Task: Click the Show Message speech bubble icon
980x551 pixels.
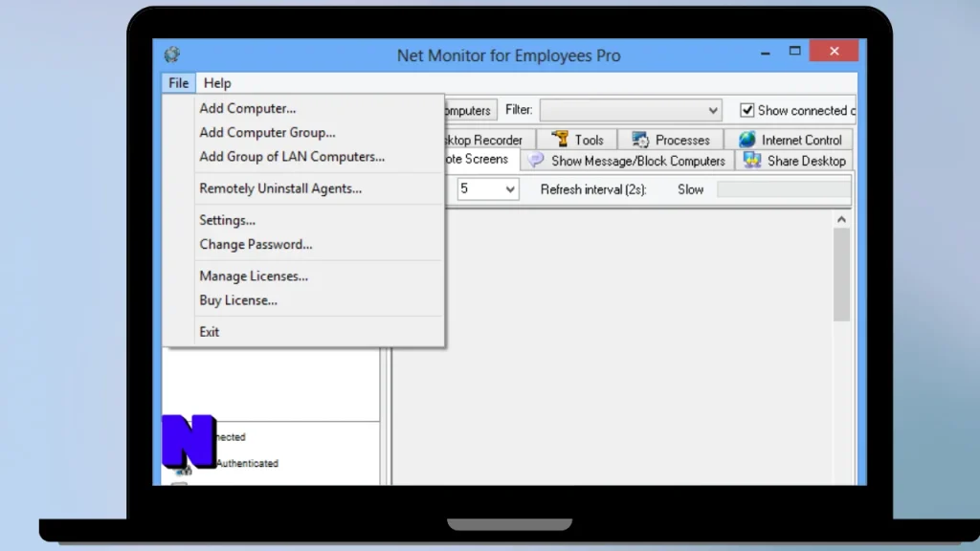Action: point(536,160)
